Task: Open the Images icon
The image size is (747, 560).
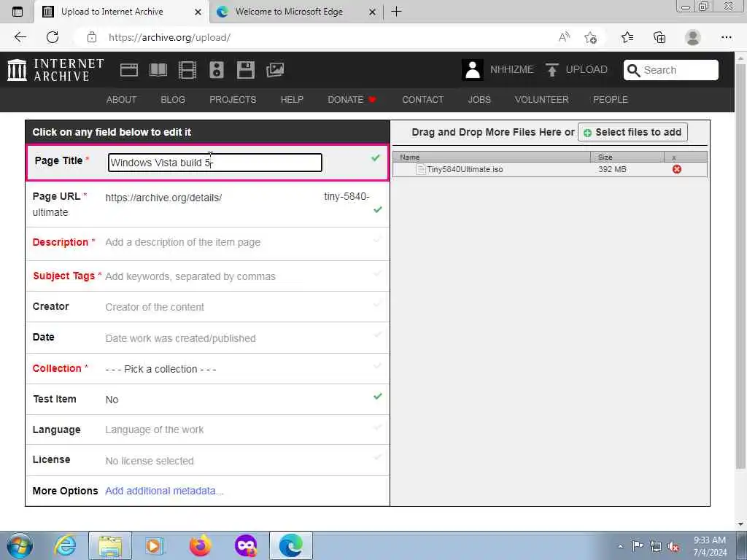Action: click(275, 70)
